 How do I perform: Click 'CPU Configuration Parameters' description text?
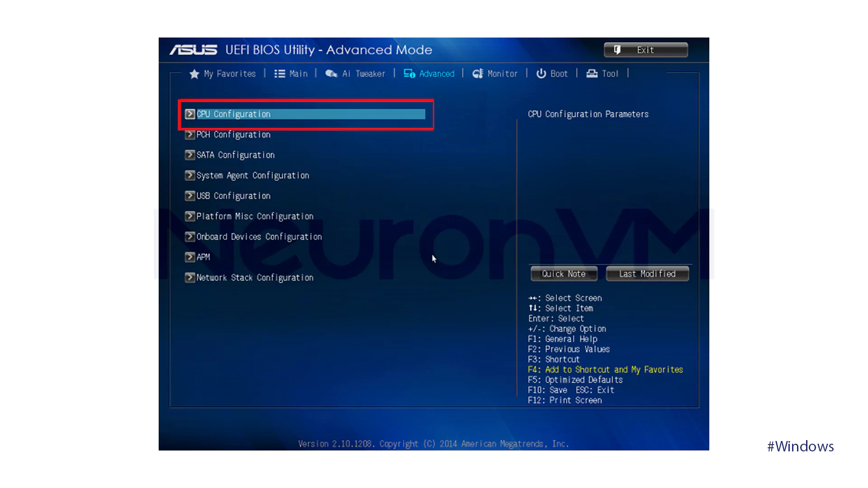point(588,114)
